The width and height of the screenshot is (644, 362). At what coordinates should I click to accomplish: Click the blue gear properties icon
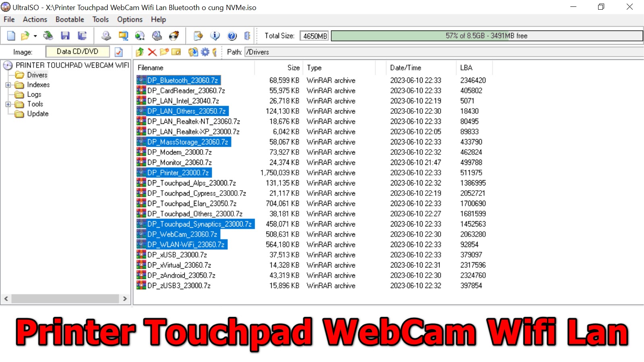205,52
